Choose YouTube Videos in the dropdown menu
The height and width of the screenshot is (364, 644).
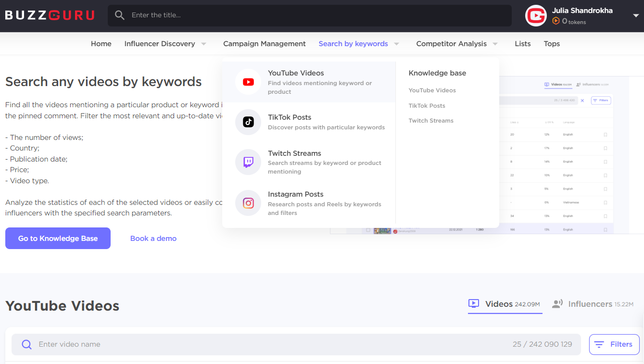pos(309,82)
